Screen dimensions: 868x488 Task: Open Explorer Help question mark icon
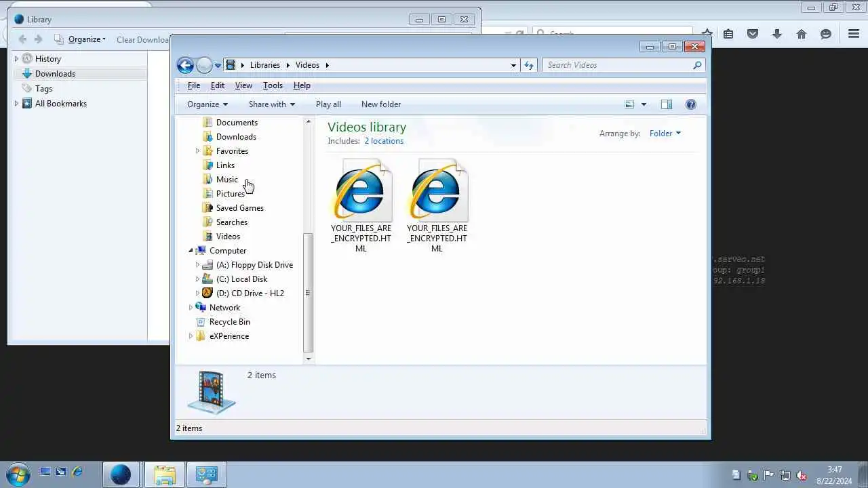(691, 104)
